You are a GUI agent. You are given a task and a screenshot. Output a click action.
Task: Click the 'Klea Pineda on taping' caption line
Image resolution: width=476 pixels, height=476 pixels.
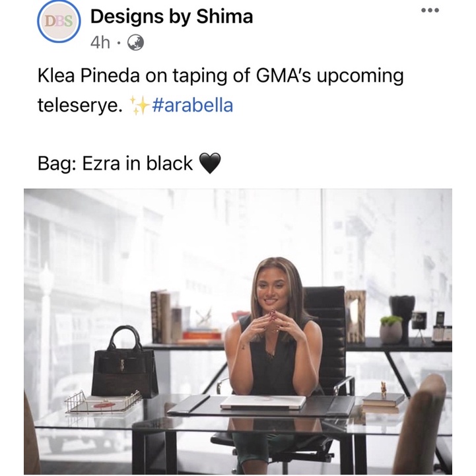tap(221, 76)
